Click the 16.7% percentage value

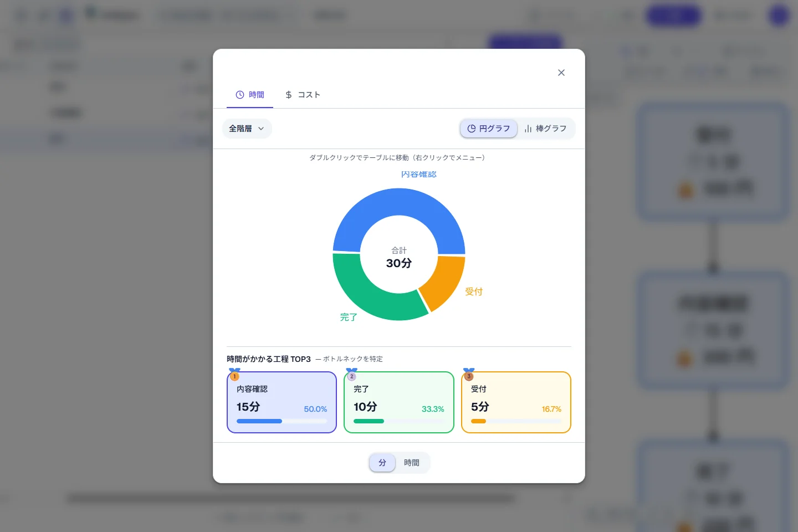(x=551, y=409)
